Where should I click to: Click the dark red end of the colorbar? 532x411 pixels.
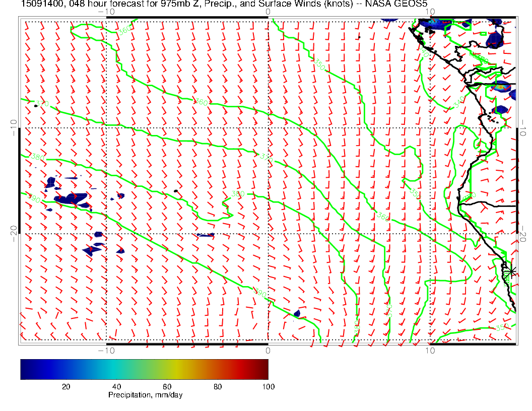tap(263, 369)
